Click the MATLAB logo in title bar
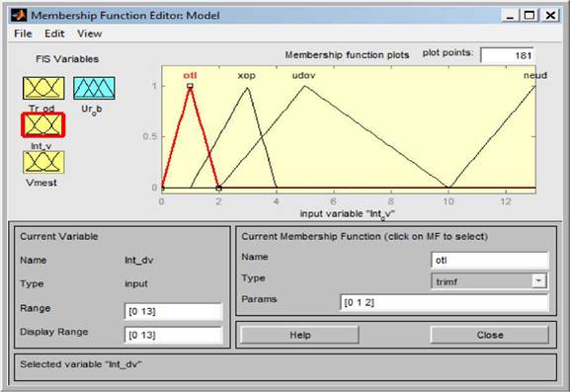Screen dimensions: 570x392 click(x=19, y=15)
